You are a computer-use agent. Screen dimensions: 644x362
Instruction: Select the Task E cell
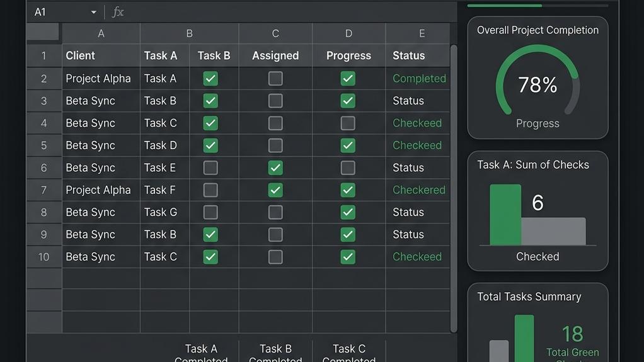[164, 167]
